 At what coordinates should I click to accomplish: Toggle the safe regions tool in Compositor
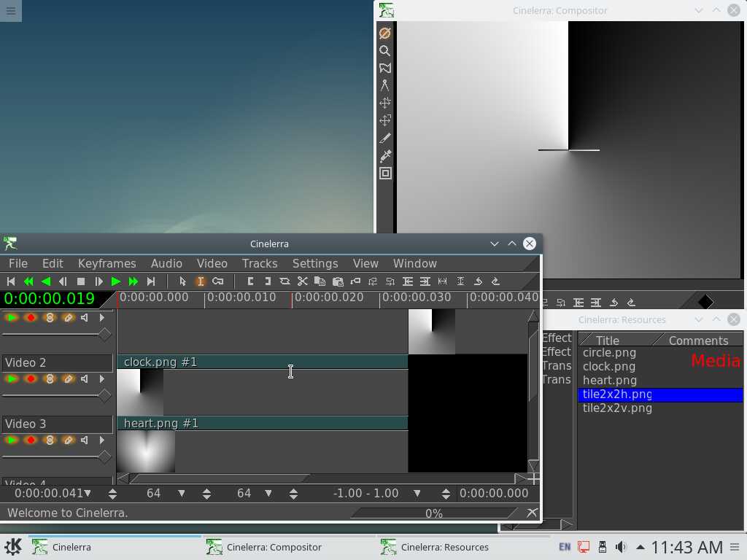[384, 174]
